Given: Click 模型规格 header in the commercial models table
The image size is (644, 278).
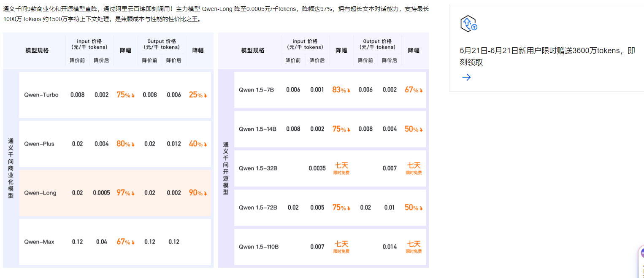Looking at the screenshot, I should pyautogui.click(x=37, y=50).
